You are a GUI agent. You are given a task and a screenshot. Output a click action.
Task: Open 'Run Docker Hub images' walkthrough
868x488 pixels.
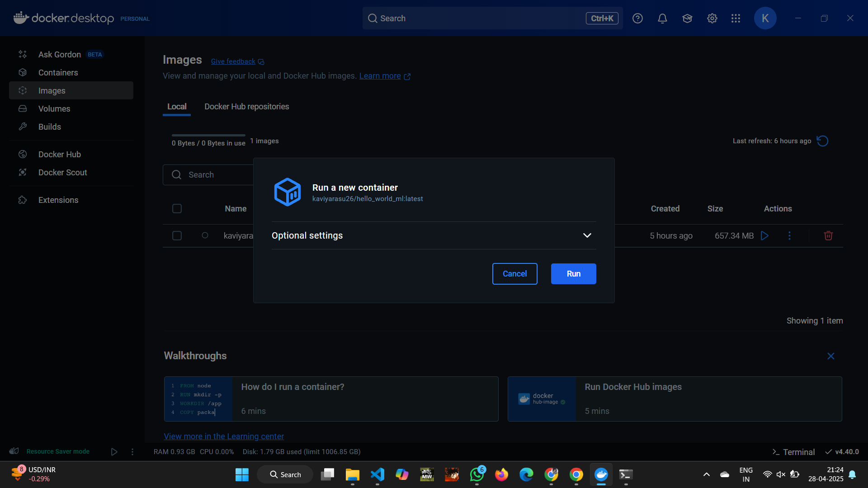[x=675, y=399]
